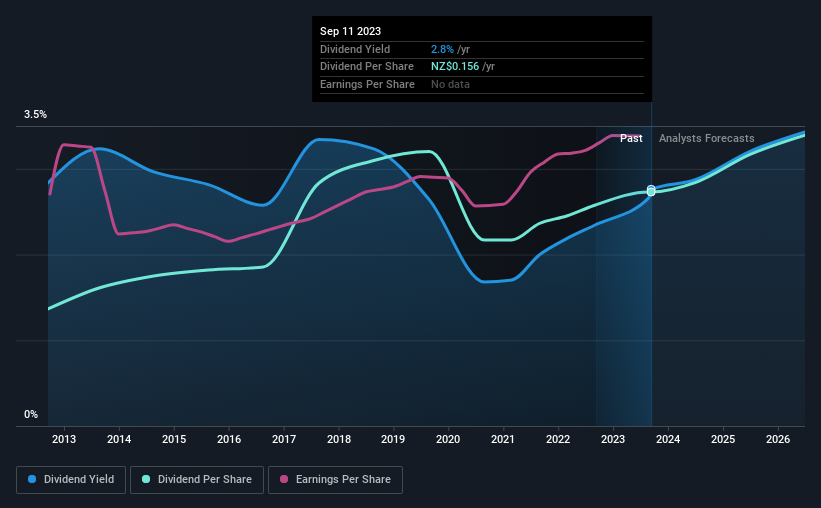The image size is (821, 508).
Task: Click the Sep 11 2023 tooltip date
Action: click(350, 31)
